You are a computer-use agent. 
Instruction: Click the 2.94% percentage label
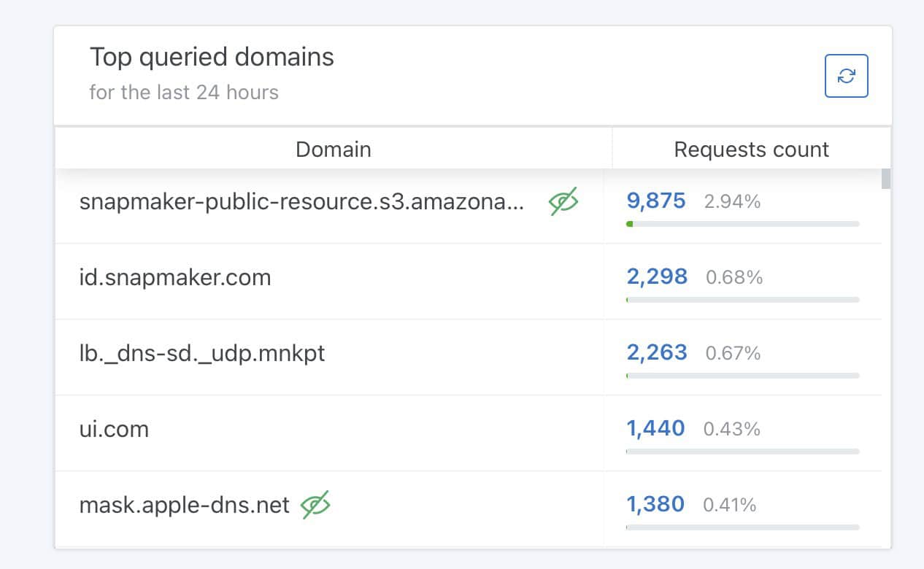point(732,202)
